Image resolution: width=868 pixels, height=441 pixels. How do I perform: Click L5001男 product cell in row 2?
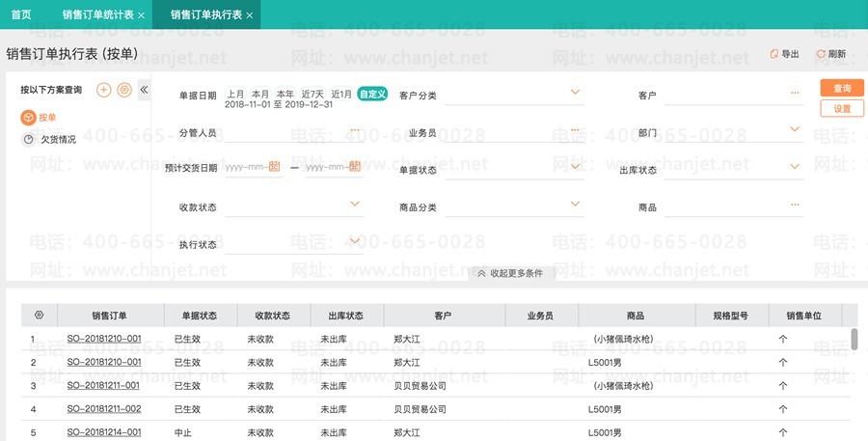(605, 362)
